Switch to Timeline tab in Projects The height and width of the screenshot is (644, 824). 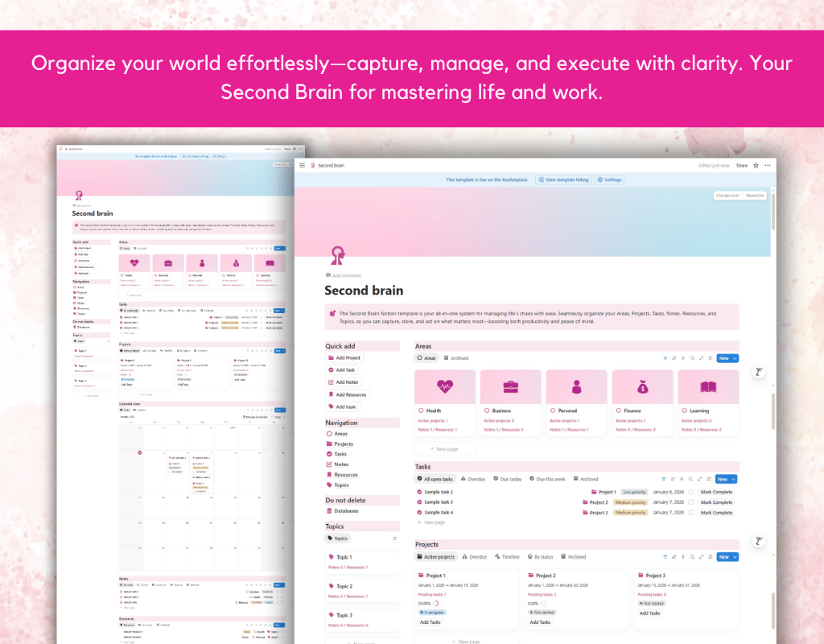507,557
